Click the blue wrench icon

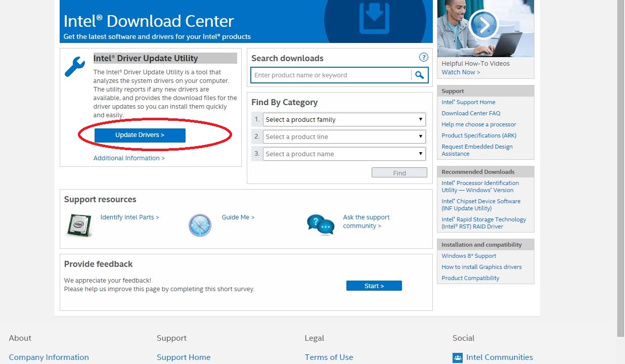[75, 67]
